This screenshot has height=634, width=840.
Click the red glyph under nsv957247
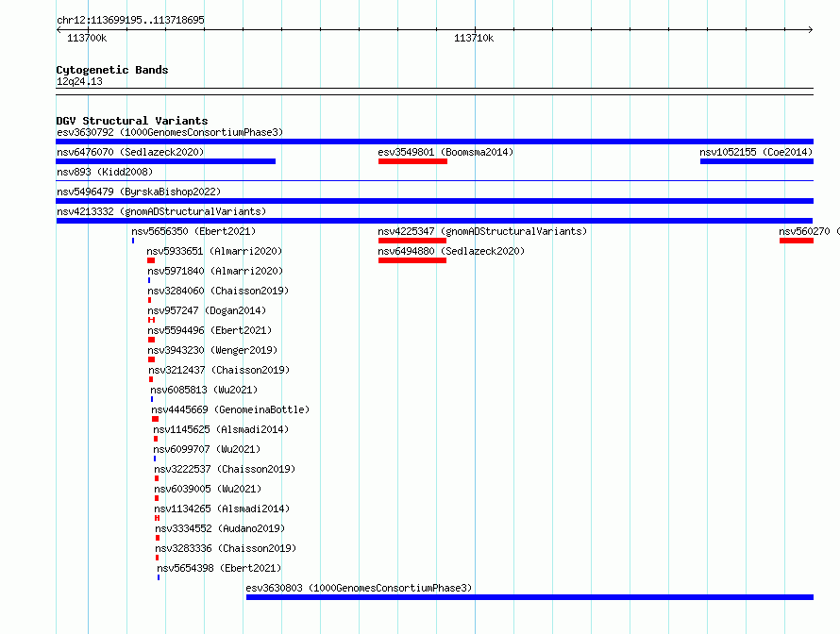tap(152, 320)
